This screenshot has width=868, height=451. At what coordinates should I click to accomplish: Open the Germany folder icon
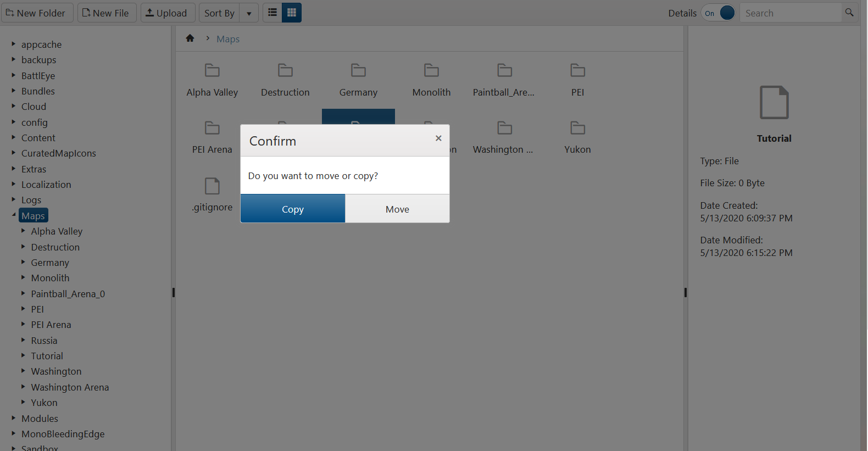(x=358, y=70)
